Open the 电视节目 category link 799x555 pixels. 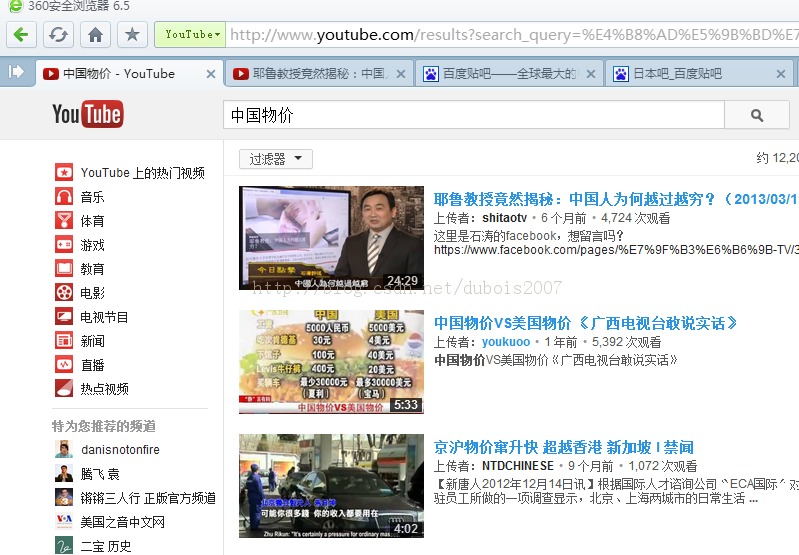pyautogui.click(x=104, y=317)
